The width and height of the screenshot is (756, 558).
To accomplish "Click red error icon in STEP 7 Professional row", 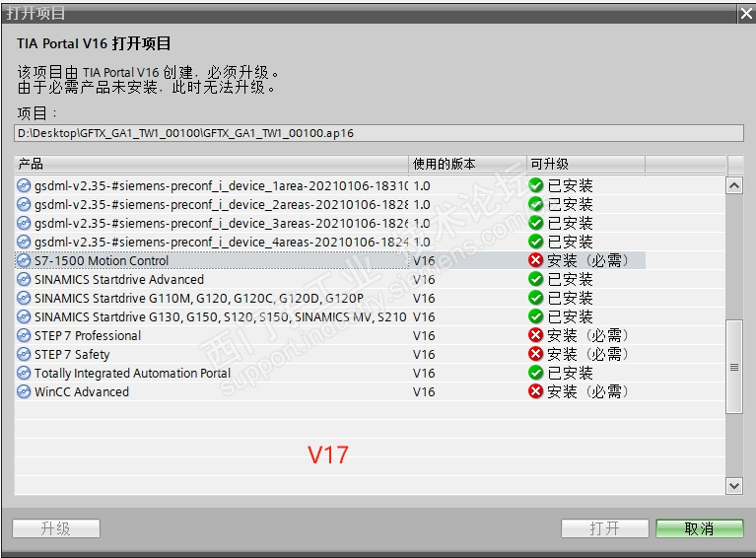I will click(x=535, y=335).
